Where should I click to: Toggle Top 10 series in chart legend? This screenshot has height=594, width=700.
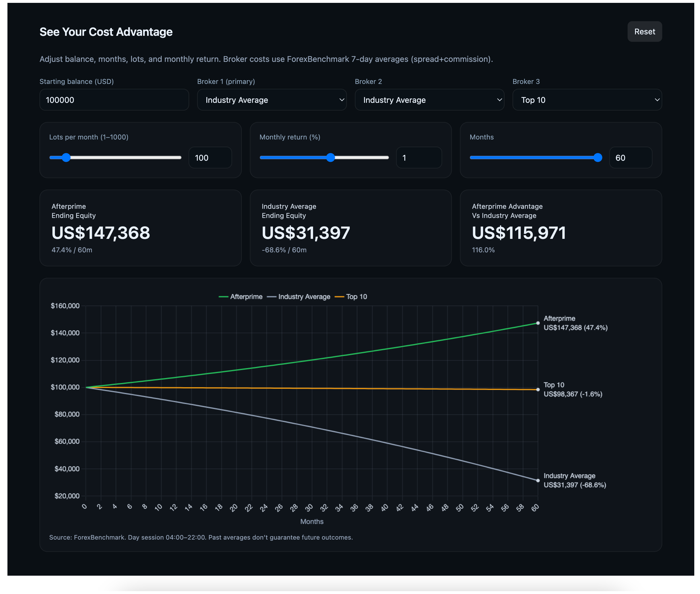[351, 297]
